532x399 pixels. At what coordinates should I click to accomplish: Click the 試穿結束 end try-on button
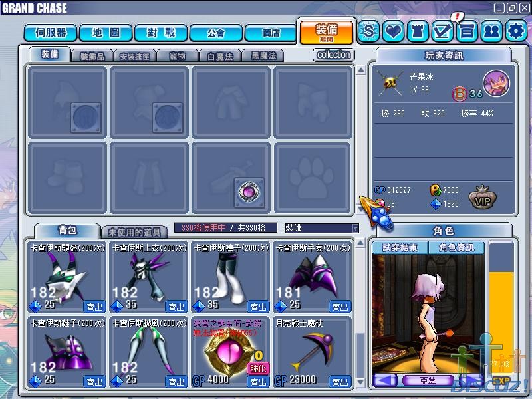[400, 247]
